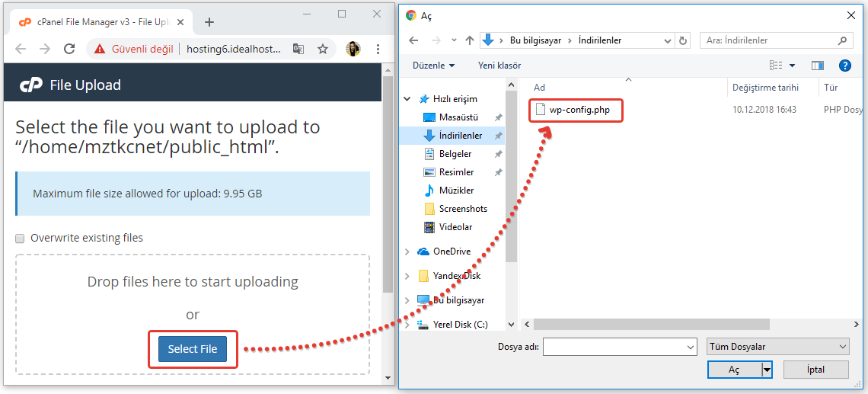Click the translate page icon

[x=298, y=49]
